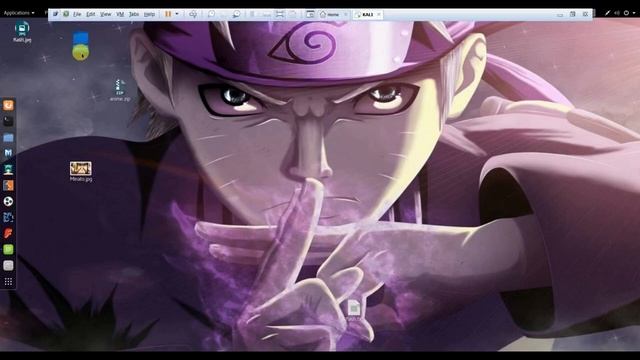Click the pen icon in Kali top panel
The height and width of the screenshot is (360, 640).
(607, 13)
